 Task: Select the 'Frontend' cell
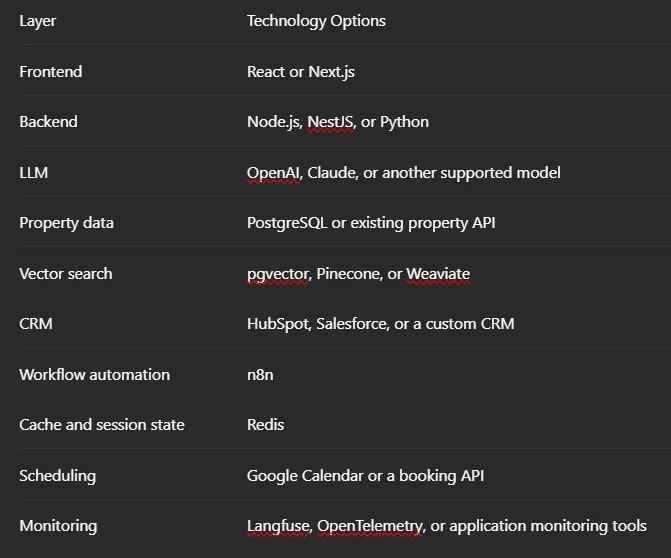(x=50, y=71)
